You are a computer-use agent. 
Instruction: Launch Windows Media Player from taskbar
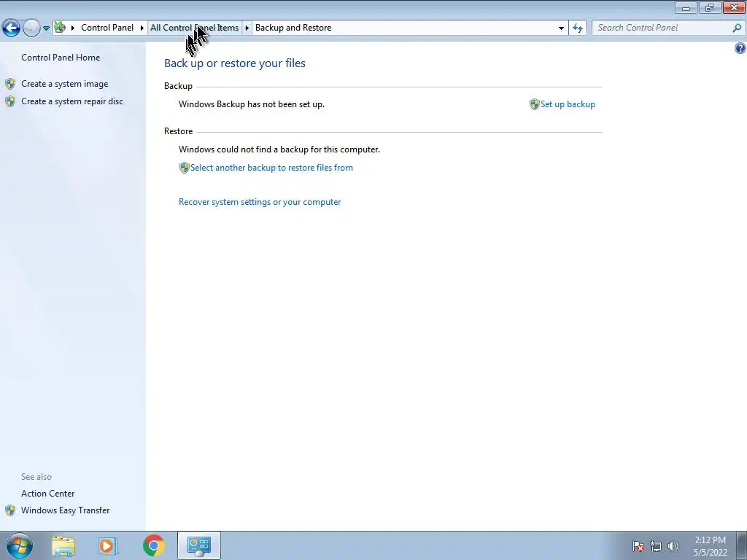pos(108,545)
